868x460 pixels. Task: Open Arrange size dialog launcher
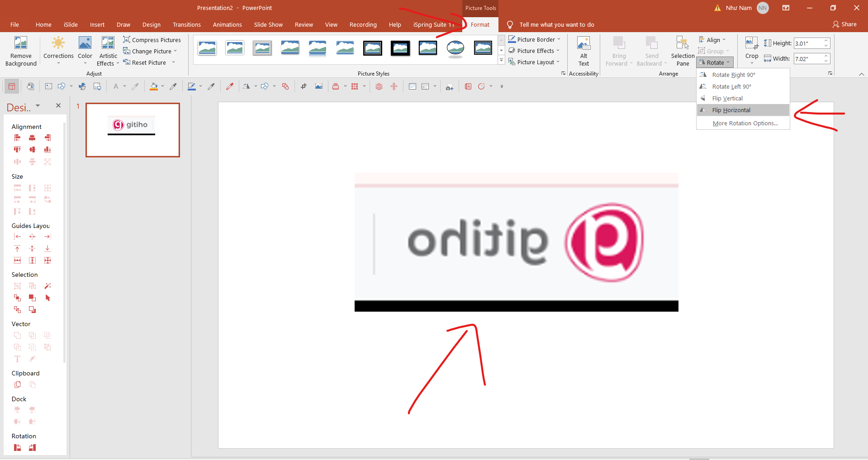coord(830,73)
